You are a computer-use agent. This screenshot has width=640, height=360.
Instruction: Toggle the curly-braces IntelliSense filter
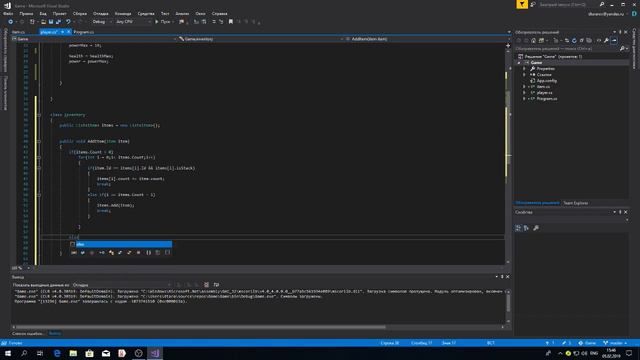149,253
